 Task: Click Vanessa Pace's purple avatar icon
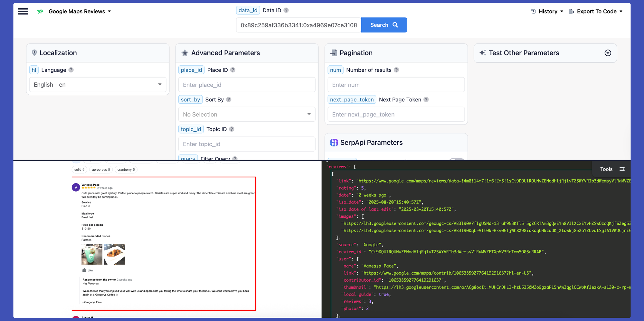click(76, 187)
